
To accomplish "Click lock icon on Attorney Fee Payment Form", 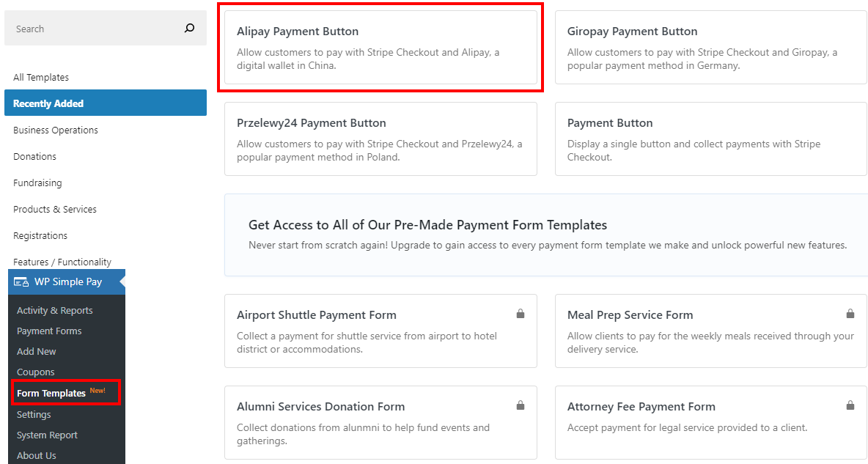I will point(850,405).
